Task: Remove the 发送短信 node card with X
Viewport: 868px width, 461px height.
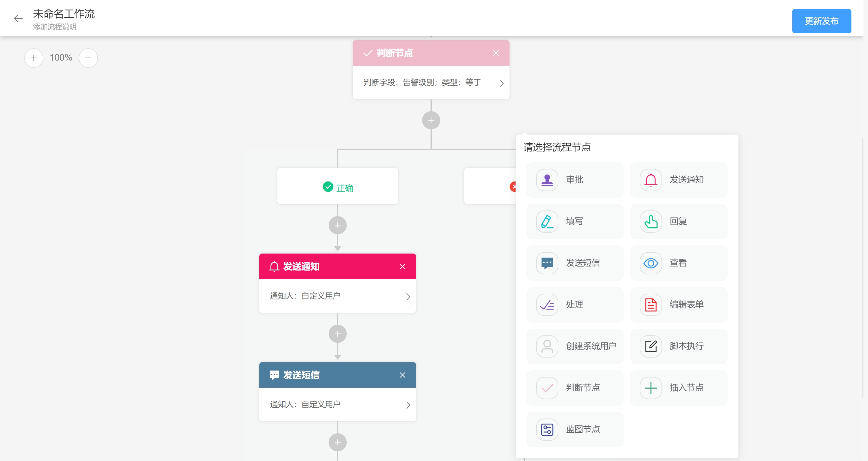Action: 402,375
